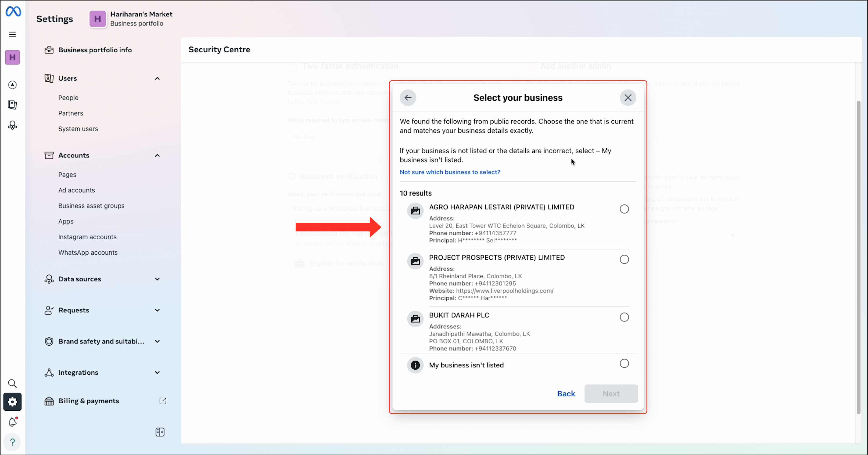Screen dimensions: 868x455
Task: Collapse the Accounts section chevron
Action: click(x=157, y=156)
